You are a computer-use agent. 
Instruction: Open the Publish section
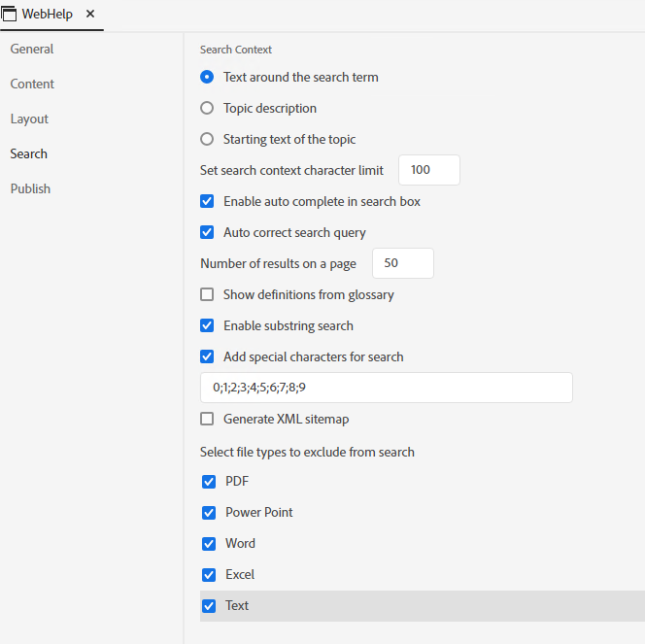[30, 189]
